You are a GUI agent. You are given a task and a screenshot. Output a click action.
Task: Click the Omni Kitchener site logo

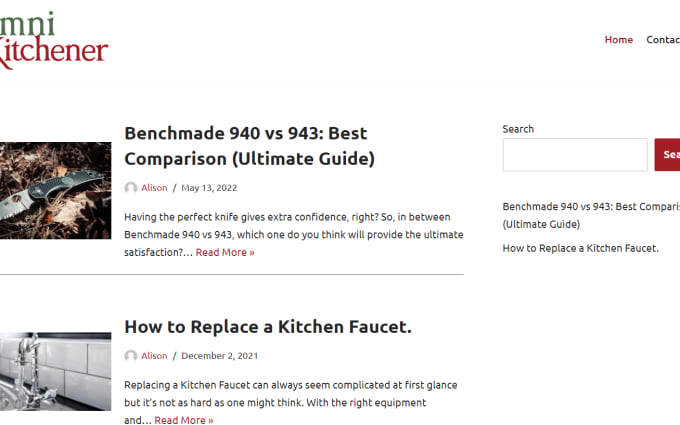click(53, 40)
